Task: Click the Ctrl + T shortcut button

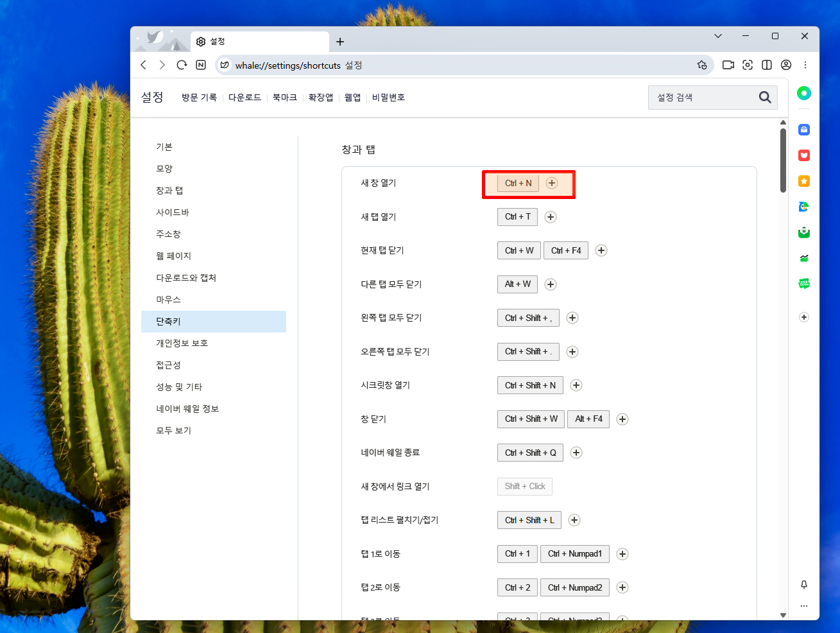Action: (517, 217)
